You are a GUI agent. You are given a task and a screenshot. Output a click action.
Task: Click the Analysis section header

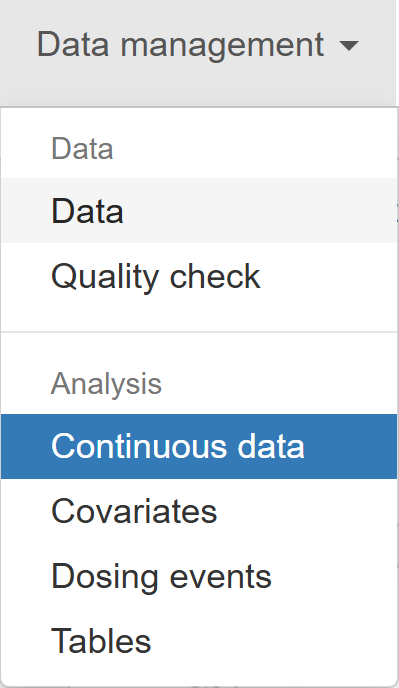tap(106, 384)
